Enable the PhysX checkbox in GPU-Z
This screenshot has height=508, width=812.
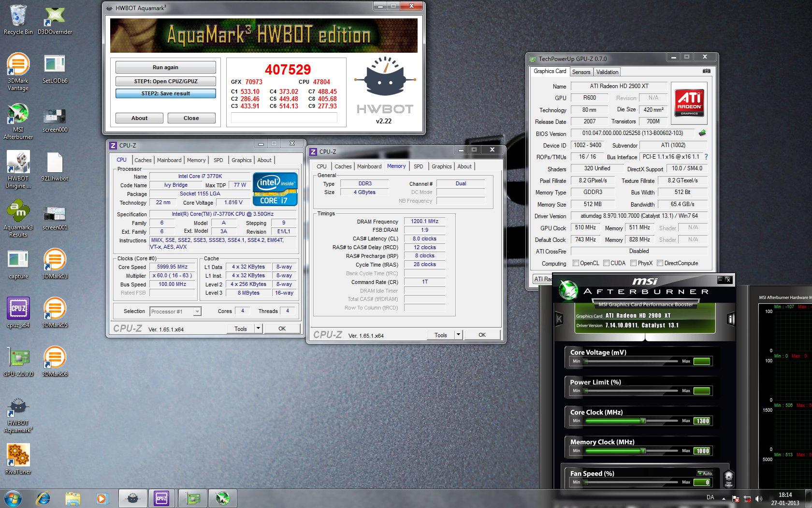click(x=633, y=263)
